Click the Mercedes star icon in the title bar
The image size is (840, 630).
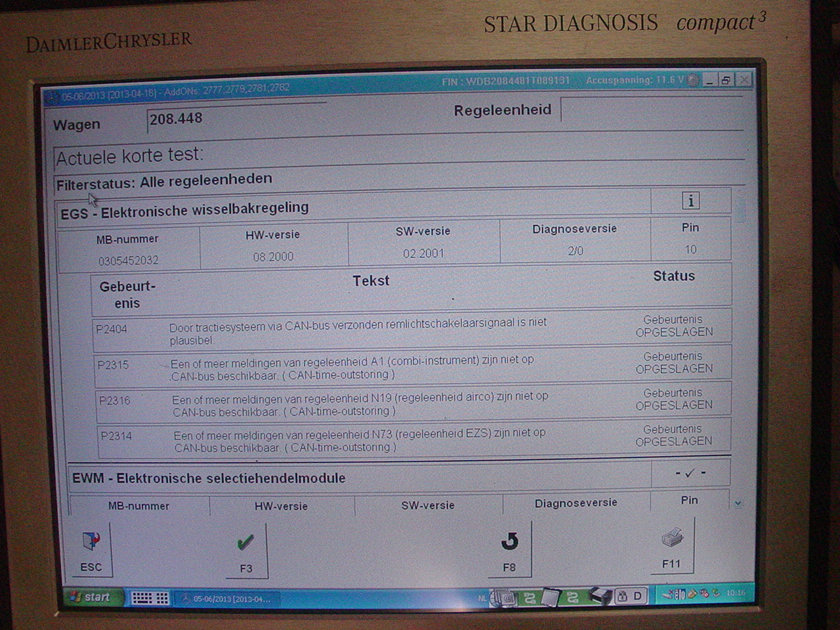[x=52, y=98]
